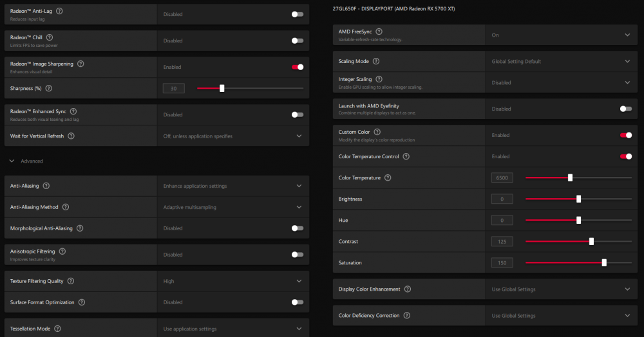
Task: Click the Sharpness percentage value field
Action: pyautogui.click(x=174, y=89)
